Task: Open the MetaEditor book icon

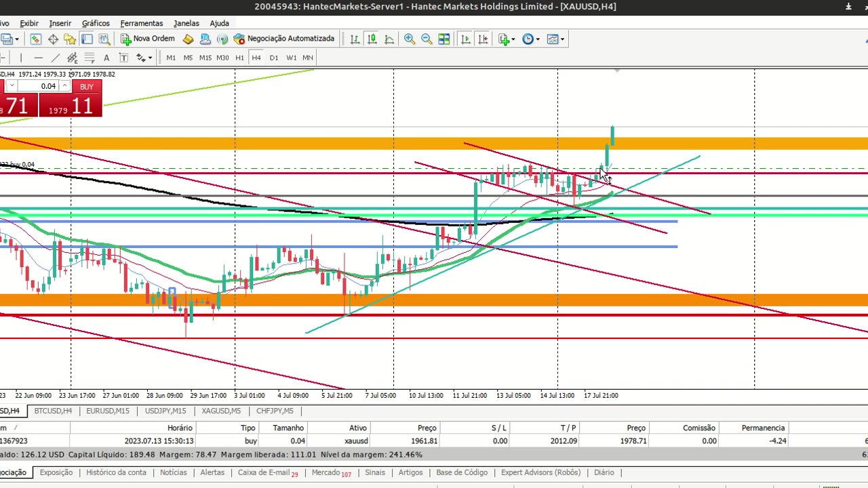Action: point(188,39)
